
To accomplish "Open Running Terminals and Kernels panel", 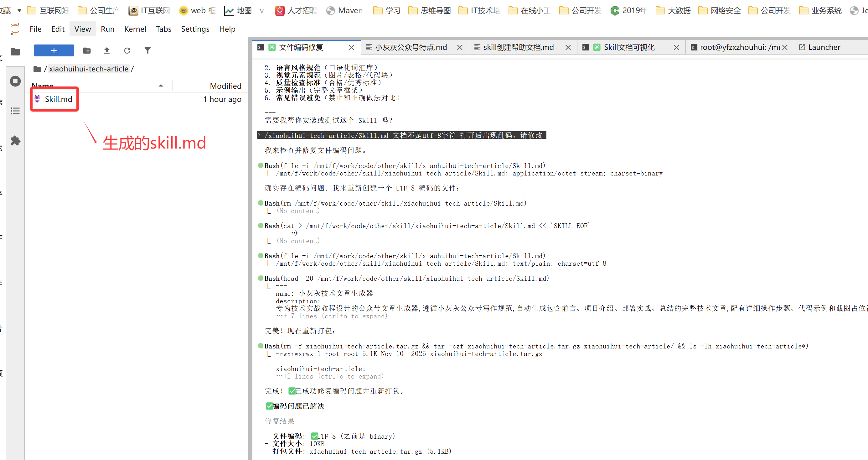I will (x=15, y=81).
